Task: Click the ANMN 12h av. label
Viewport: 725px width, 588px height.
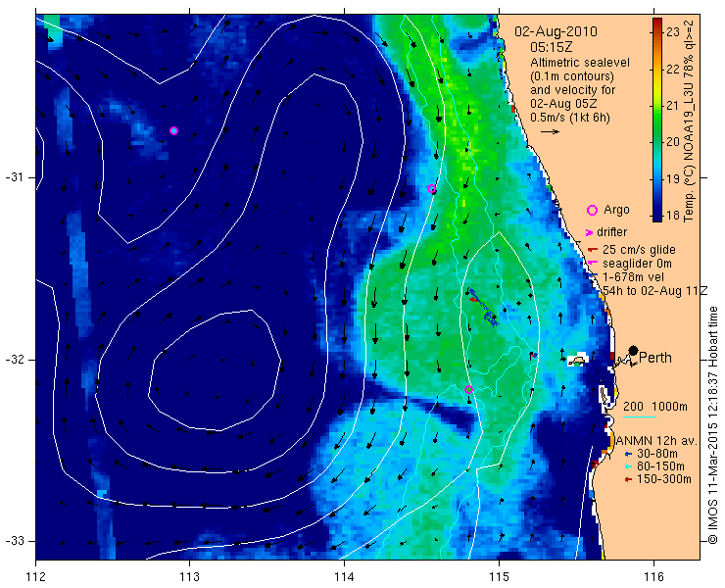Action: pos(656,440)
